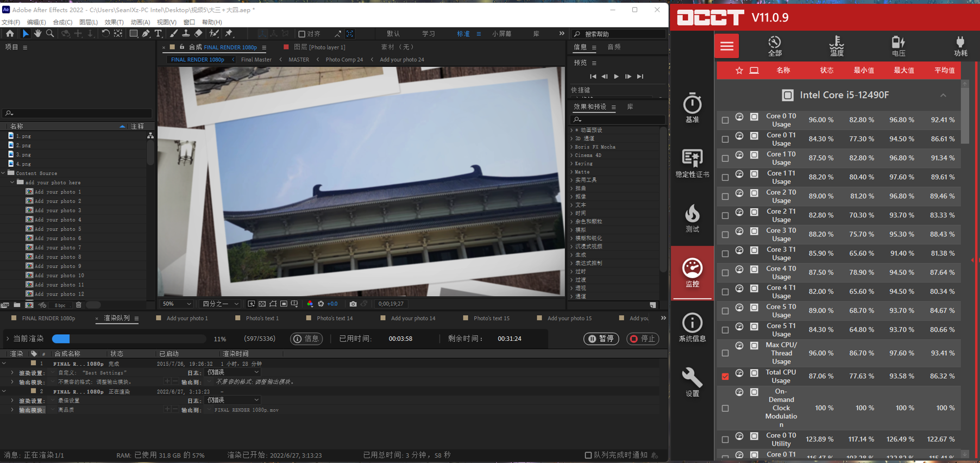980x463 pixels.
Task: Switch to the Add your photo 14 tab
Action: [412, 318]
